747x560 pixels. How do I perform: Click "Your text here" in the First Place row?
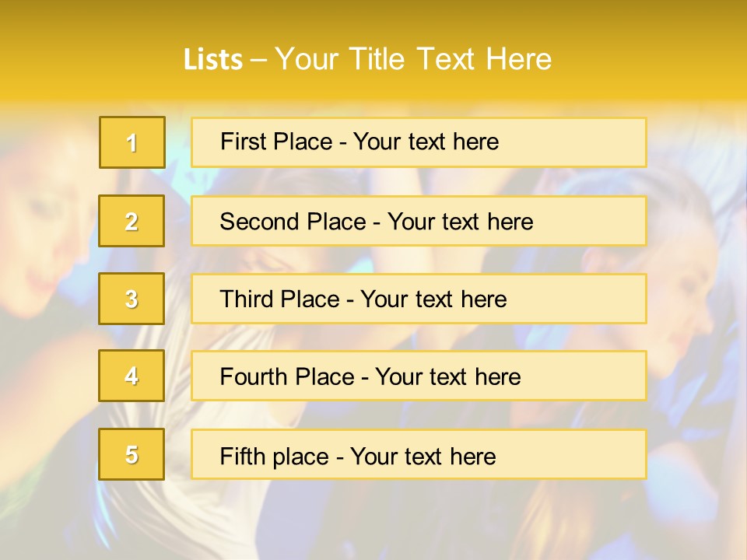click(426, 142)
